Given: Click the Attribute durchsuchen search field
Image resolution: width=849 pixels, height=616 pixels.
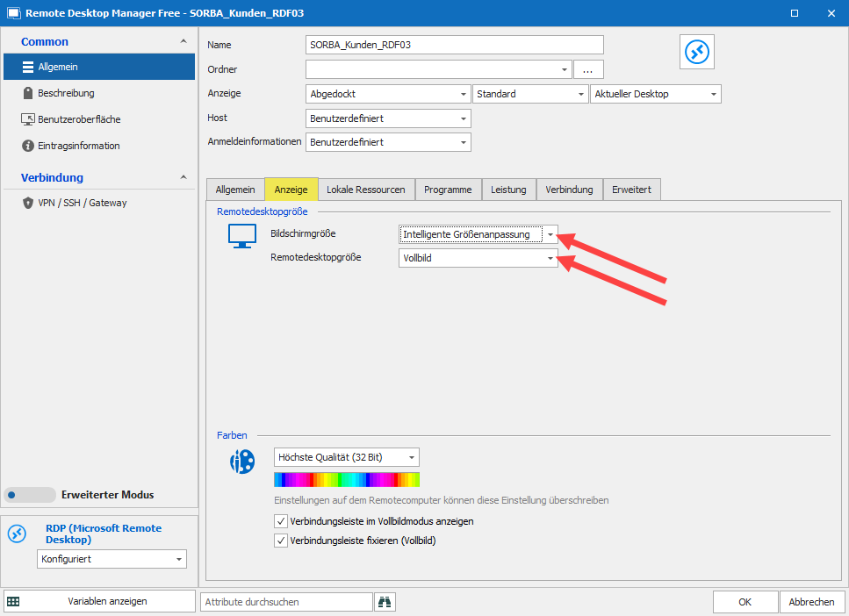Looking at the screenshot, I should [286, 602].
